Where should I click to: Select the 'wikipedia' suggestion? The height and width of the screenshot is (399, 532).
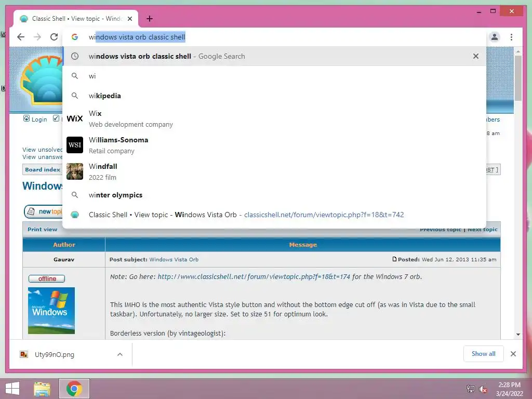pos(274,96)
